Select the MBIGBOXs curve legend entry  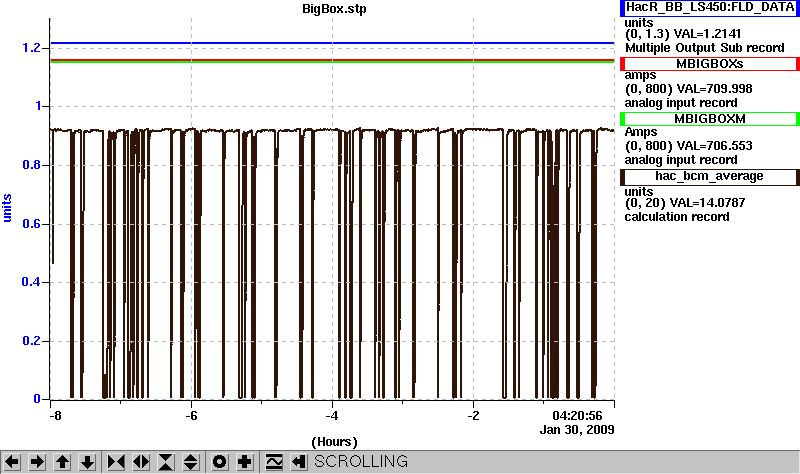pyautogui.click(x=710, y=64)
